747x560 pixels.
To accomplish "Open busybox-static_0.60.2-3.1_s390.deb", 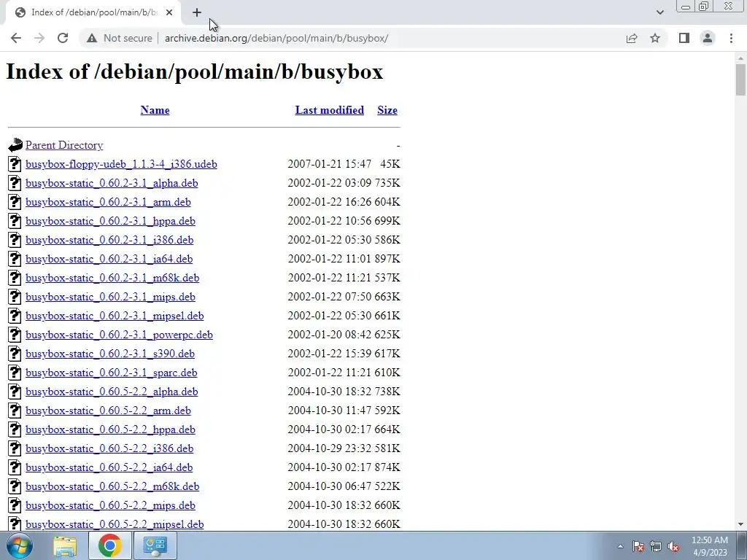I will [110, 354].
